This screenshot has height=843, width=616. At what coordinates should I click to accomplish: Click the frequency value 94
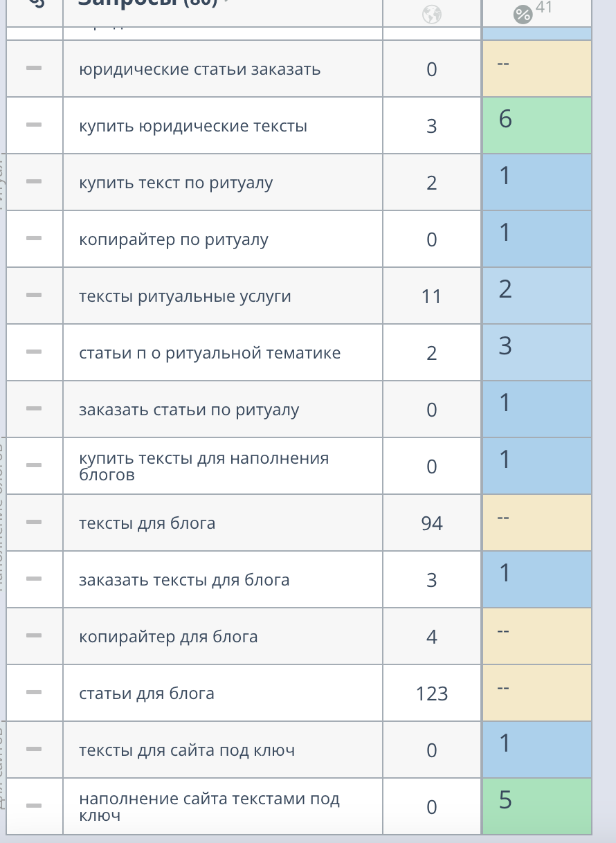[432, 523]
